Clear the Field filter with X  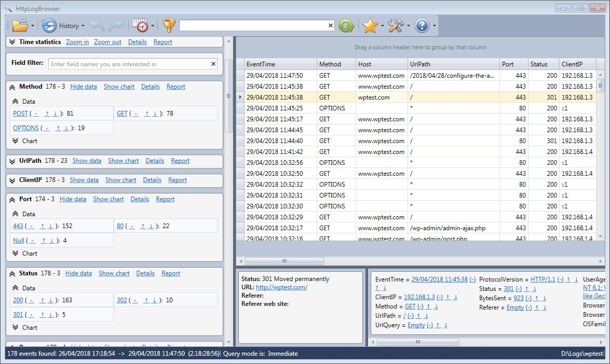[213, 64]
